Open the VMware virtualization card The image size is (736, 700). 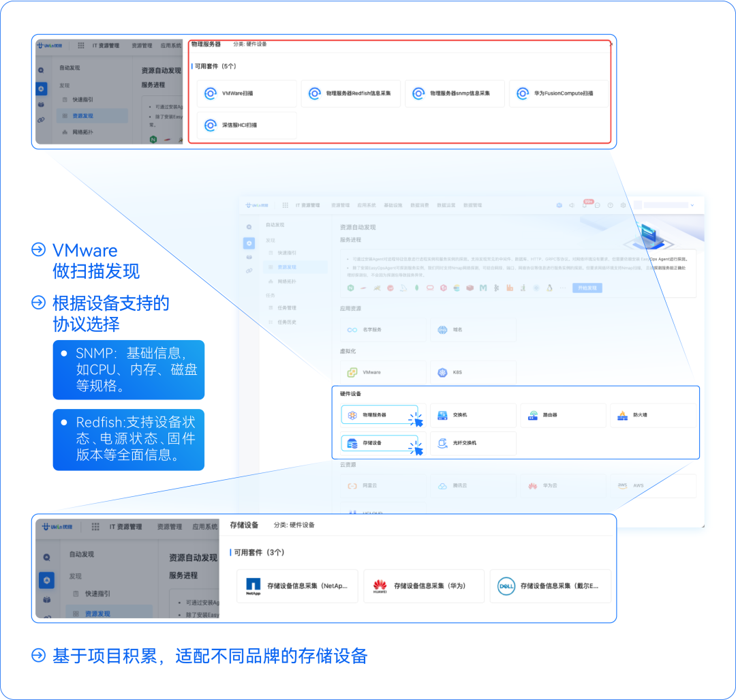pyautogui.click(x=383, y=372)
